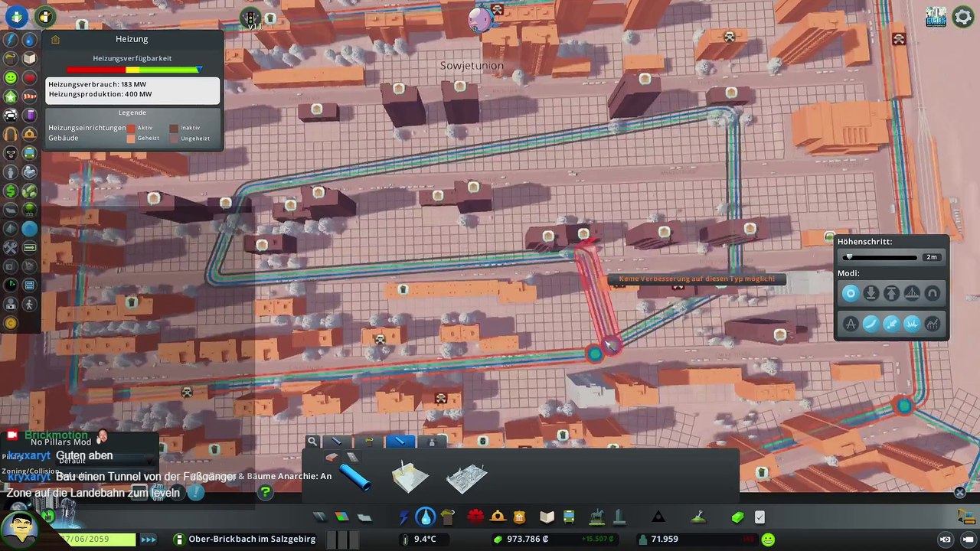Toggle node snapping option
Screen dimensions: 980x551
[892, 324]
